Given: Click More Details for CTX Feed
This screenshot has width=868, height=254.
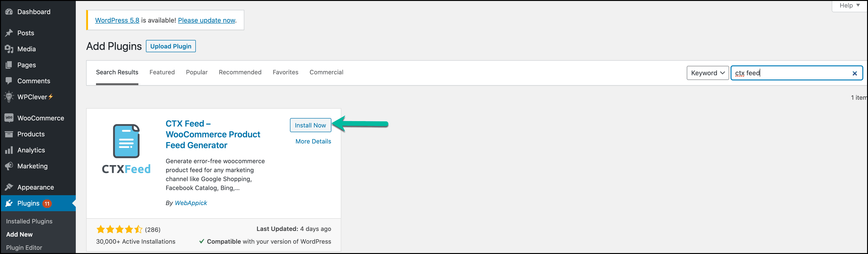Looking at the screenshot, I should [x=313, y=141].
